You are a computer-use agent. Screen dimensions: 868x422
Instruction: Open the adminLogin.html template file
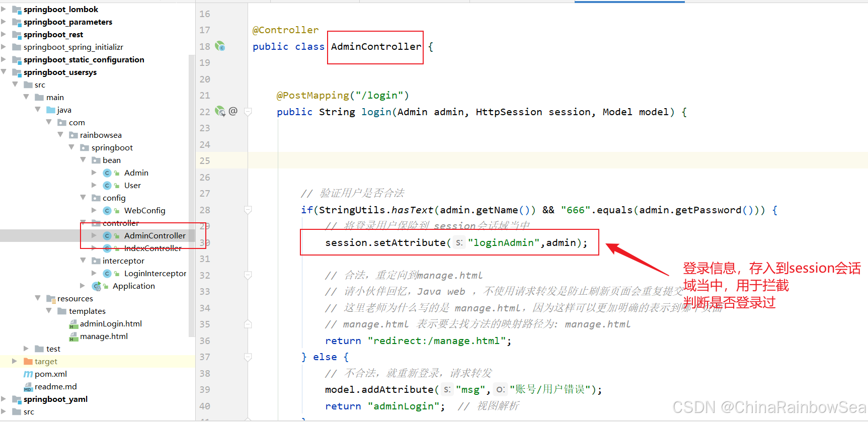click(111, 324)
